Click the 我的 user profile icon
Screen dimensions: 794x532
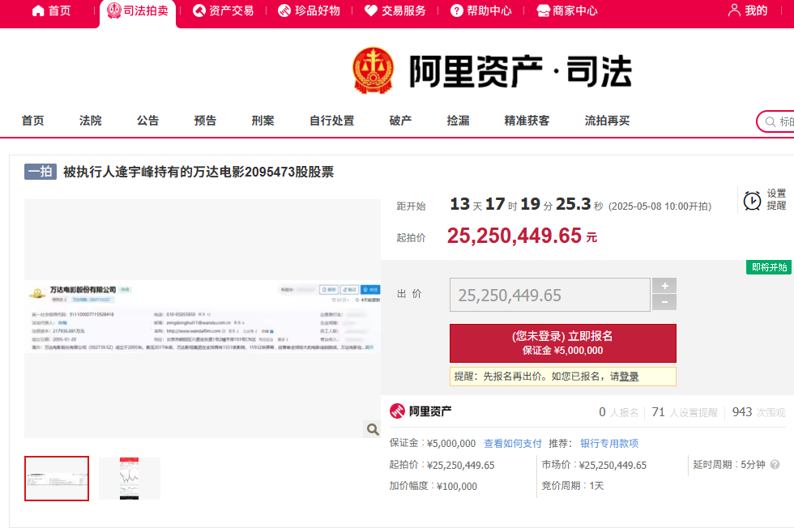coord(734,11)
